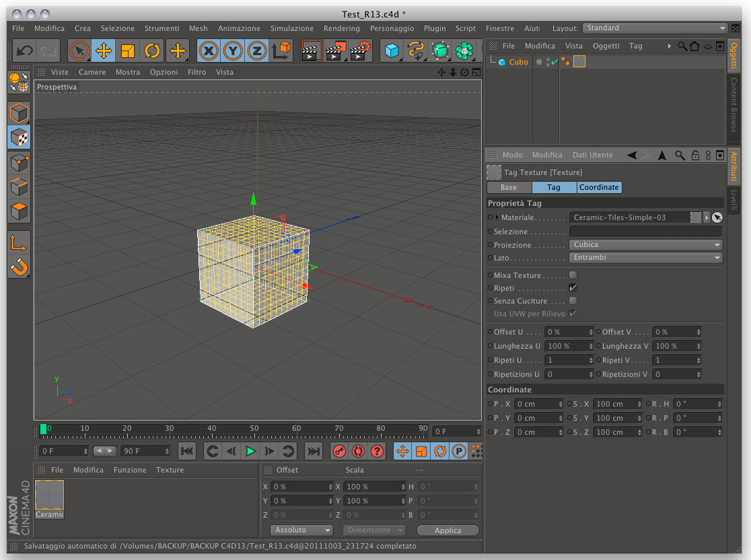
Task: Add a Cube primitive object
Action: [x=392, y=51]
